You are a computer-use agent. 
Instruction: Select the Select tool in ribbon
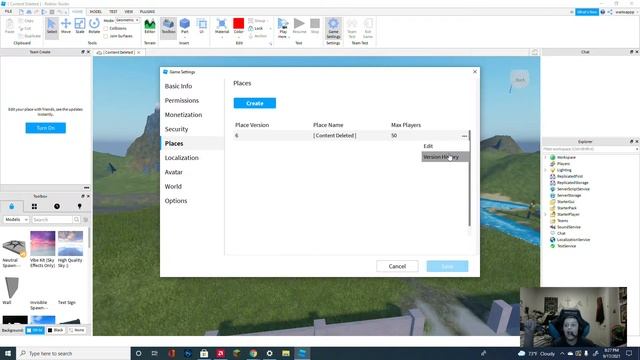click(52, 27)
